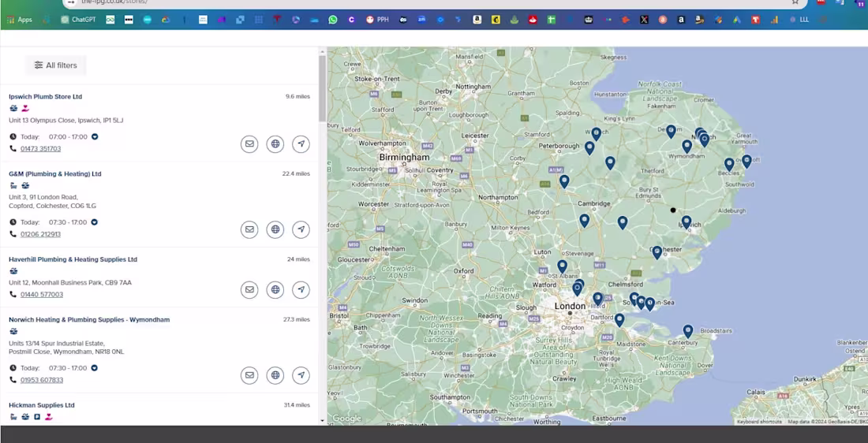The image size is (868, 443).
Task: Open the Apps bookmarks shortcut
Action: click(20, 20)
